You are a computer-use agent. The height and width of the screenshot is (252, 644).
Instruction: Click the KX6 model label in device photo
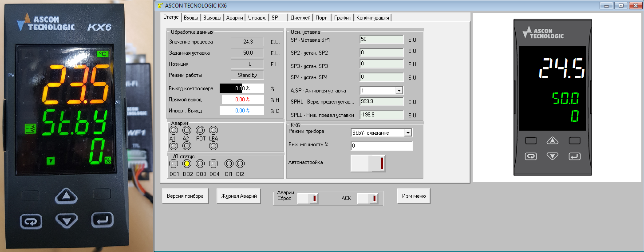tap(99, 27)
